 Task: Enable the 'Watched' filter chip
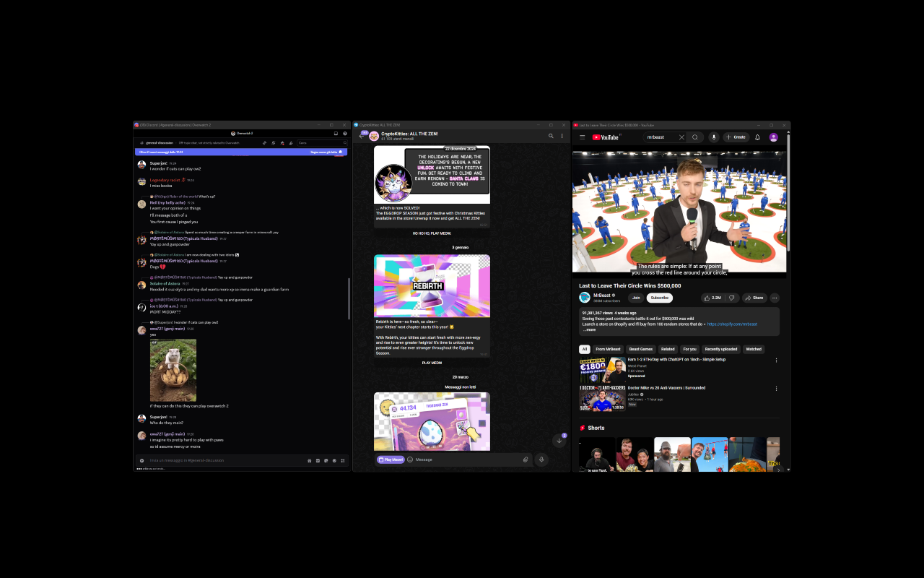pyautogui.click(x=754, y=349)
